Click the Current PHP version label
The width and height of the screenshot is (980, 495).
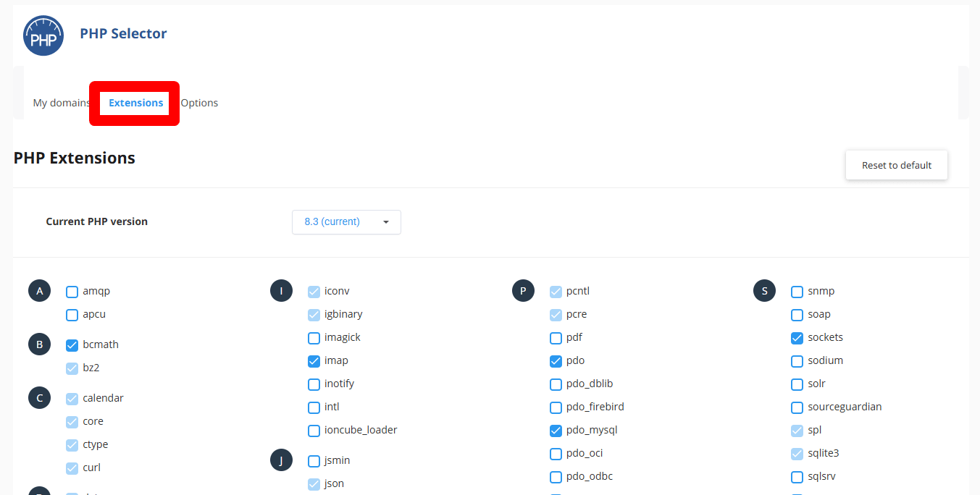pyautogui.click(x=96, y=221)
